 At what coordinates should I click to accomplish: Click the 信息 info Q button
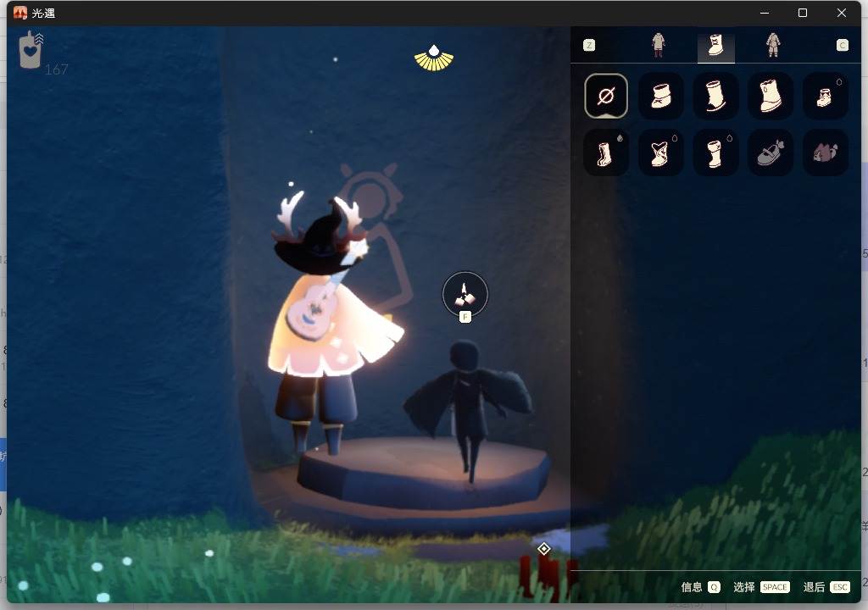[700, 587]
